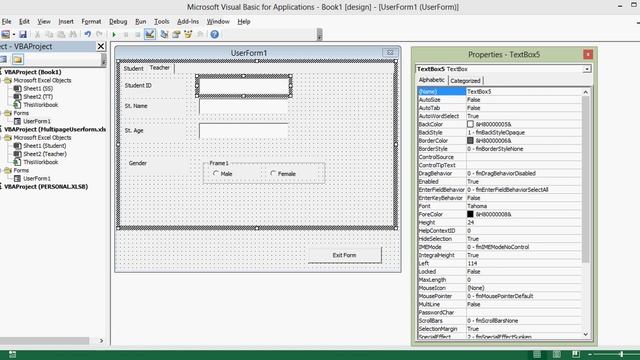Select Sheet2 (TT) in project tree

(38, 97)
